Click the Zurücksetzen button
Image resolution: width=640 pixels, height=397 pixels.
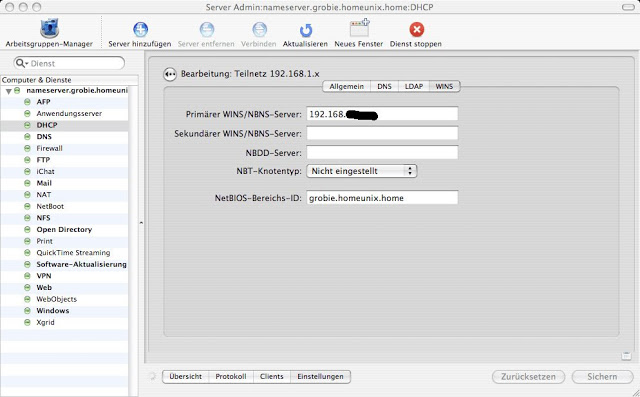pyautogui.click(x=528, y=377)
